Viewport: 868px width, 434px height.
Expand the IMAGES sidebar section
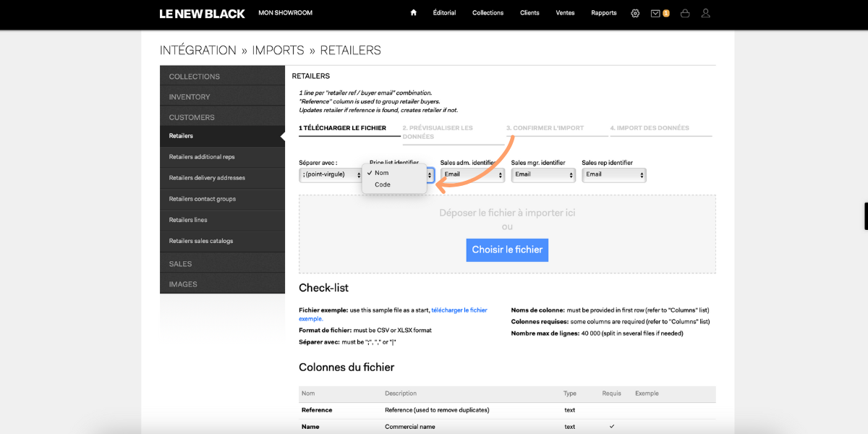click(x=222, y=284)
